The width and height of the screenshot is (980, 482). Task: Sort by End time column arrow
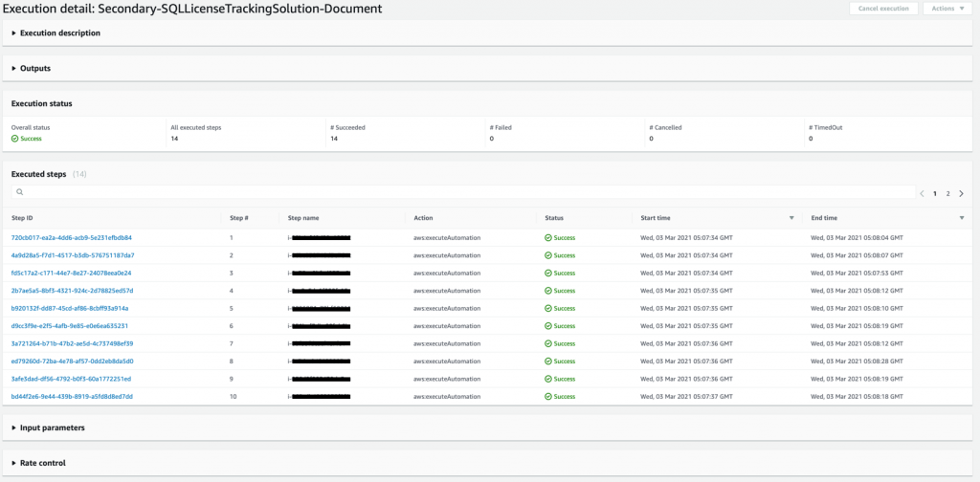[961, 218]
